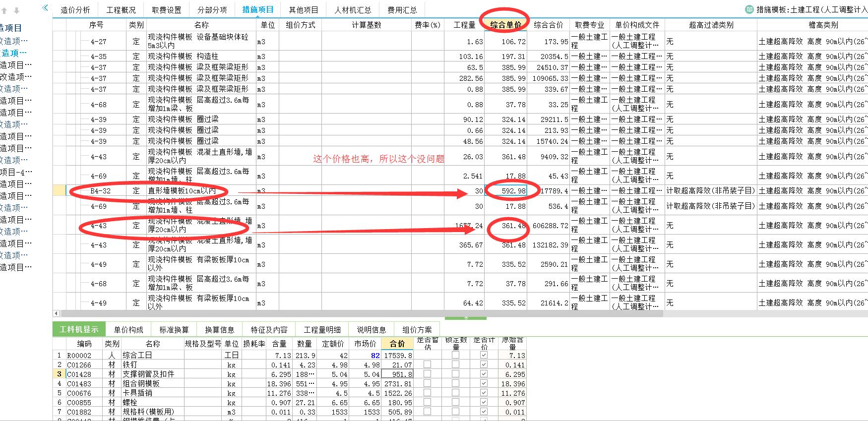Uncheck 是否计价 for 规格料(模板用) row

tap(484, 412)
